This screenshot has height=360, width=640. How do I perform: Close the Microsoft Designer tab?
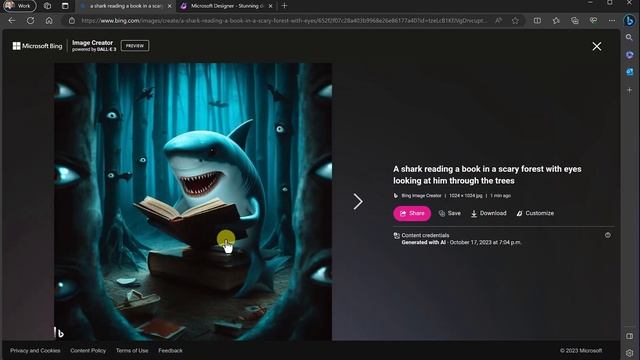tap(270, 6)
